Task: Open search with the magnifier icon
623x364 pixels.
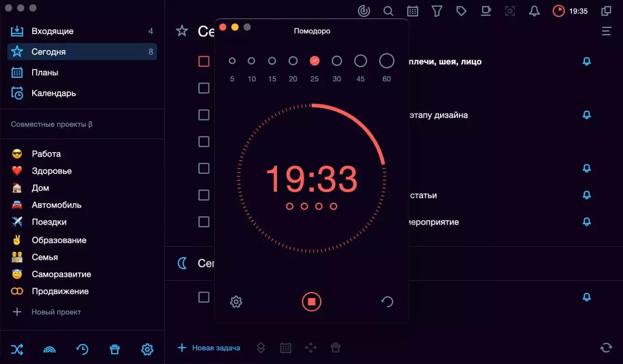Action: click(x=388, y=11)
